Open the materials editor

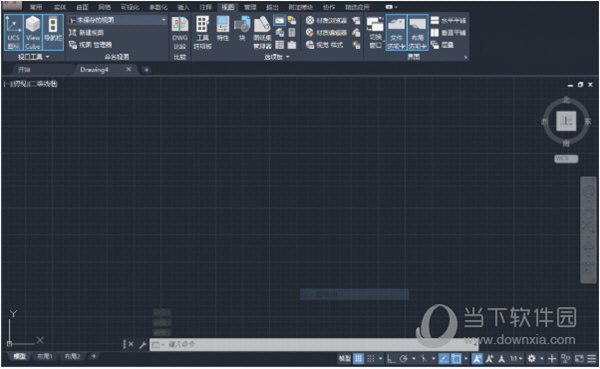point(326,33)
